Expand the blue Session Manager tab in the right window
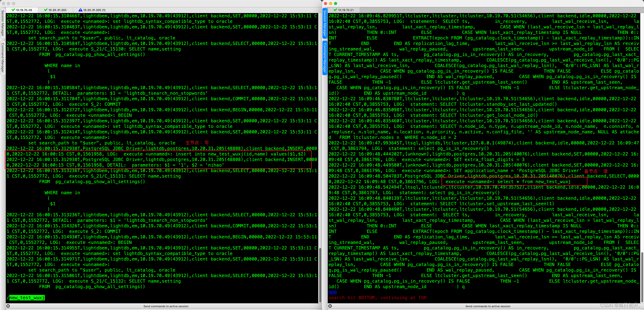The width and height of the screenshot is (644, 310). click(x=325, y=23)
